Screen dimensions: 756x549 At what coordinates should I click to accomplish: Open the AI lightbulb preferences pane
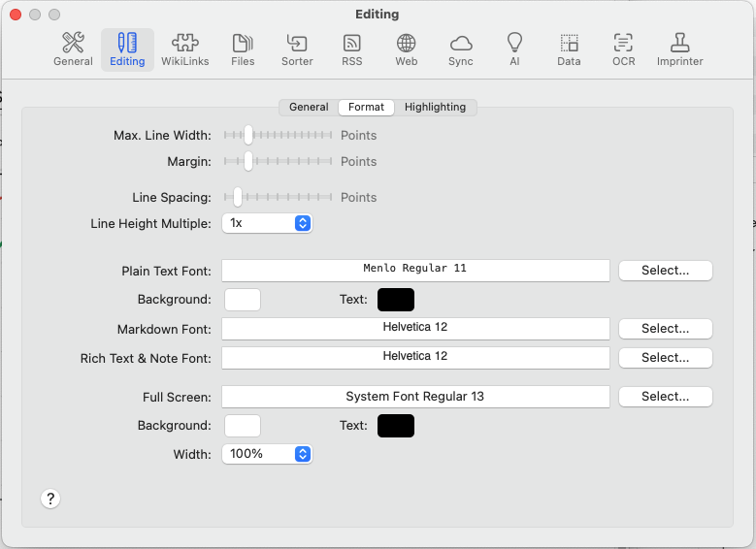point(514,49)
